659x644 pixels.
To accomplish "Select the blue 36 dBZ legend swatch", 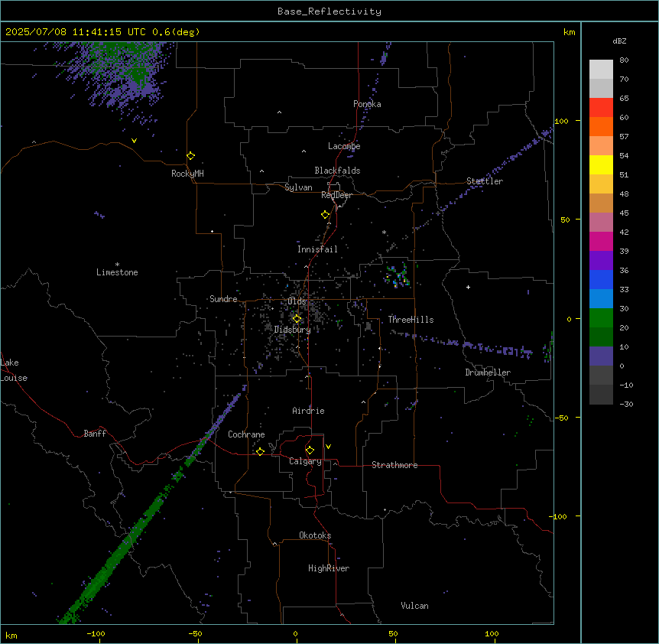I will tap(601, 279).
